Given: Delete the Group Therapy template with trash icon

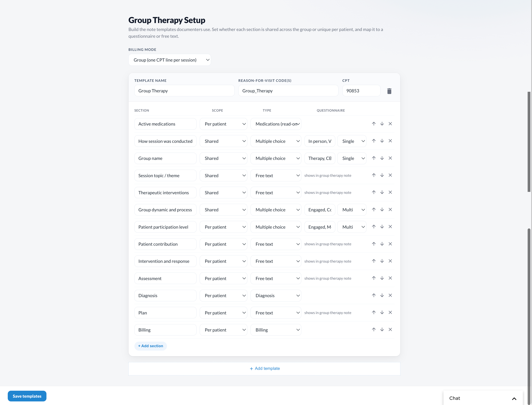Looking at the screenshot, I should click(x=389, y=91).
